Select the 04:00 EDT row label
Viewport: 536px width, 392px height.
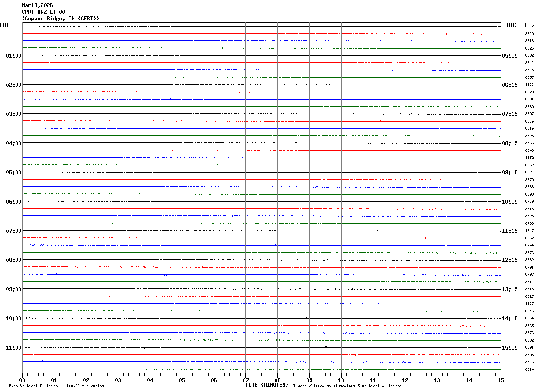[14, 143]
